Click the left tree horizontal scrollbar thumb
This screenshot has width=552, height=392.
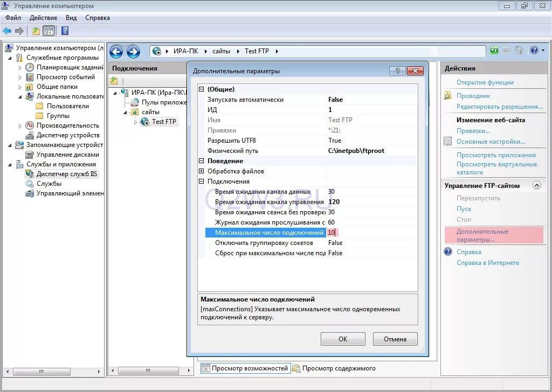pos(42,371)
